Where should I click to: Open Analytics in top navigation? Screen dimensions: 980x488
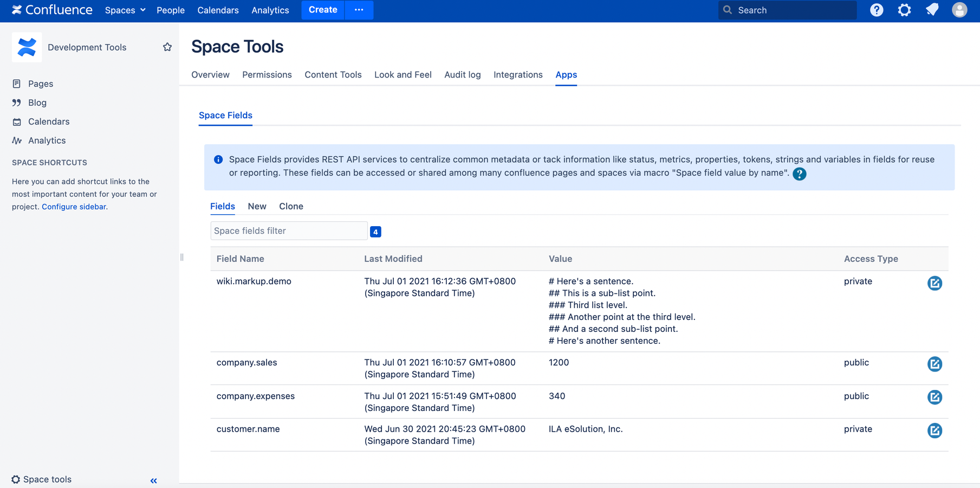pyautogui.click(x=270, y=10)
